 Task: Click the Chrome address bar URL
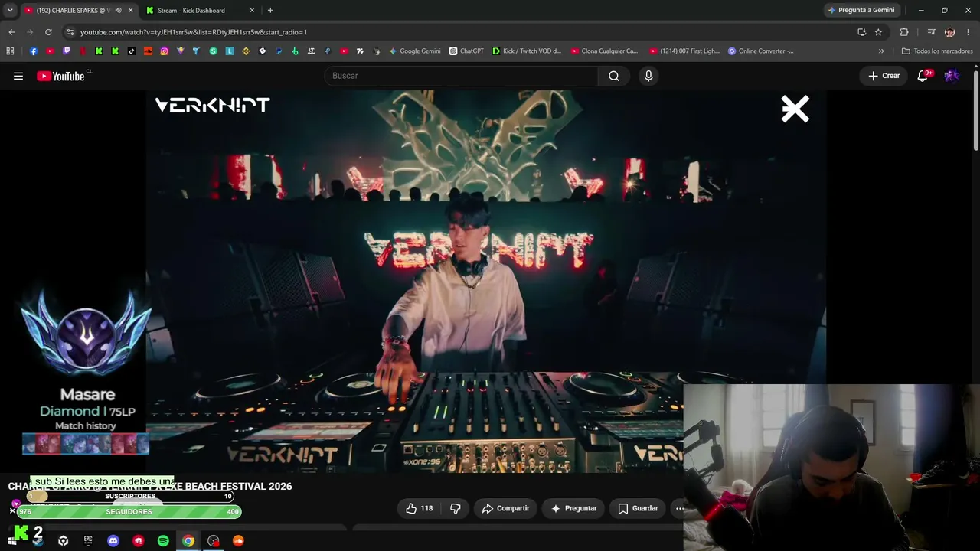point(194,32)
